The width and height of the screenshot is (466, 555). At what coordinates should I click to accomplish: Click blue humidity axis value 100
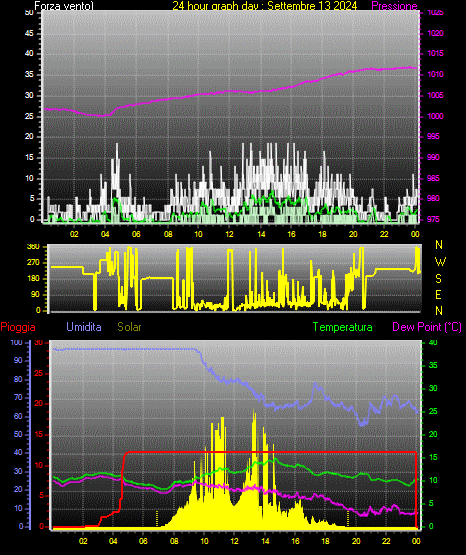16,342
